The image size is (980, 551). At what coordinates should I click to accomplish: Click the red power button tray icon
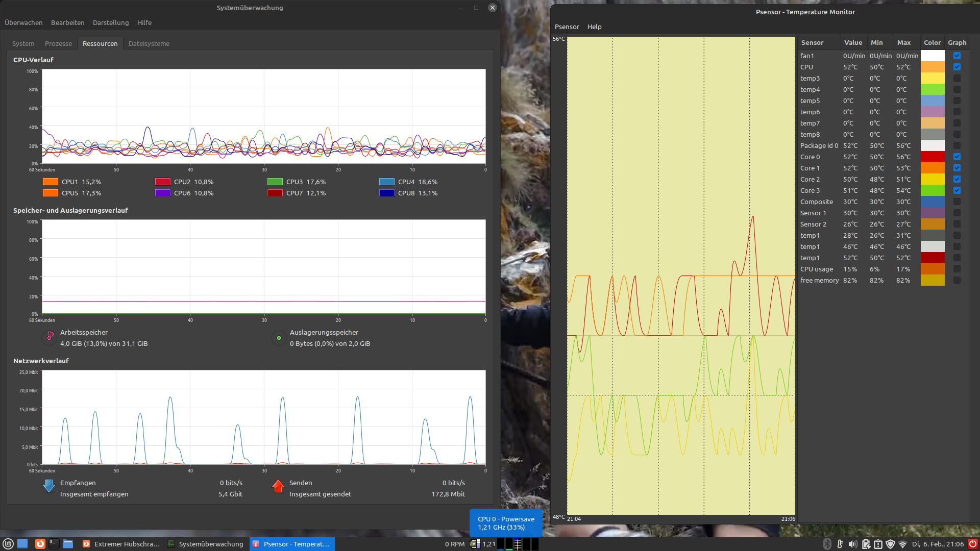click(973, 544)
